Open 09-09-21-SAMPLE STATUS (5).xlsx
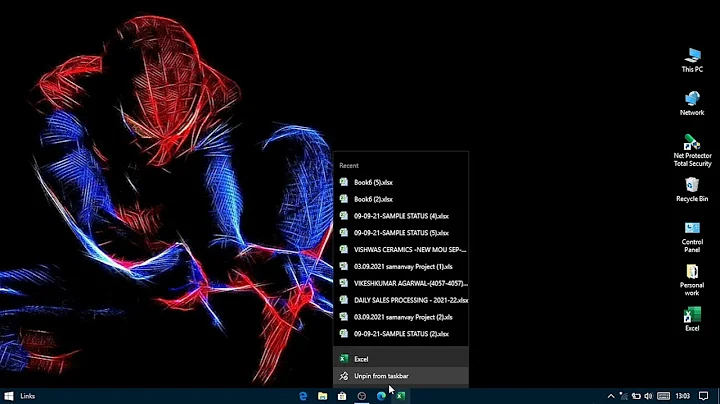 [400, 233]
